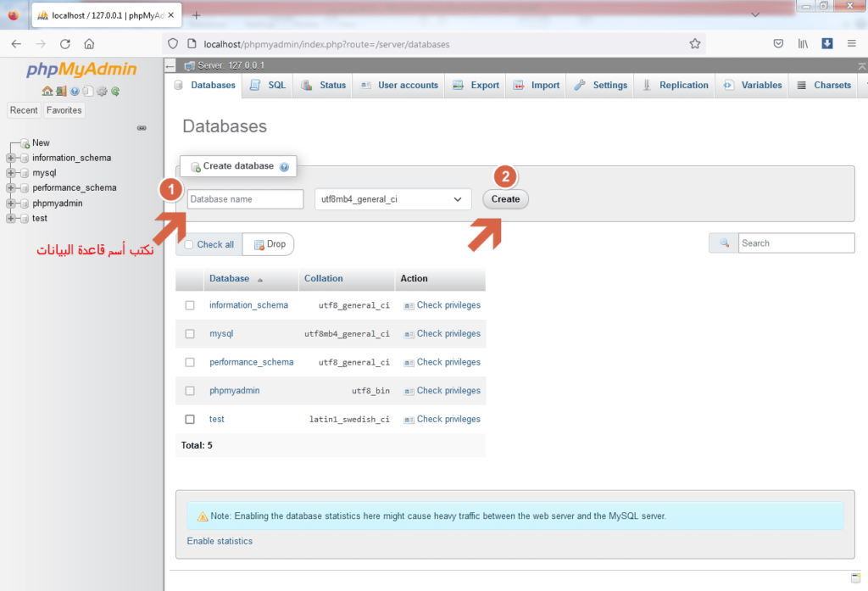Open a new browser tab plus icon

click(196, 15)
